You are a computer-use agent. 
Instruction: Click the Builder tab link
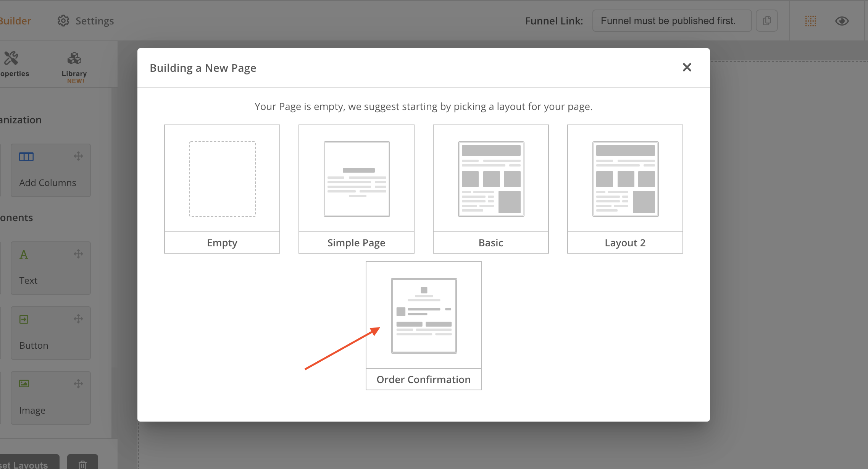15,21
